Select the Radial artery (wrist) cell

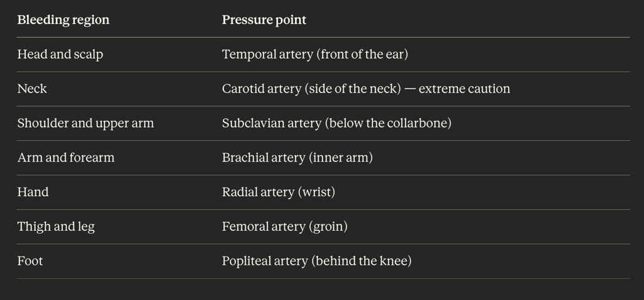(x=278, y=192)
